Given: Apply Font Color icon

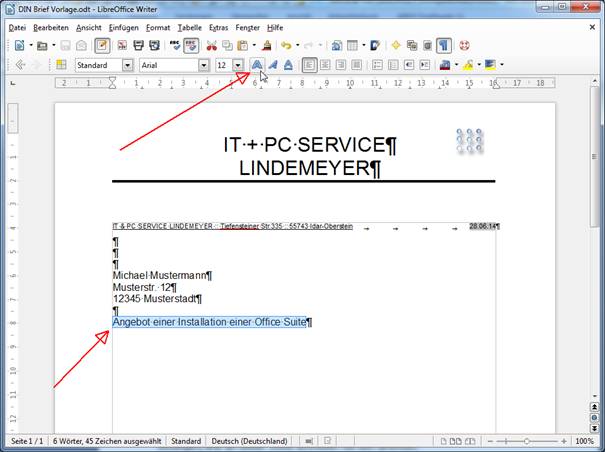Looking at the screenshot, I should coord(445,65).
